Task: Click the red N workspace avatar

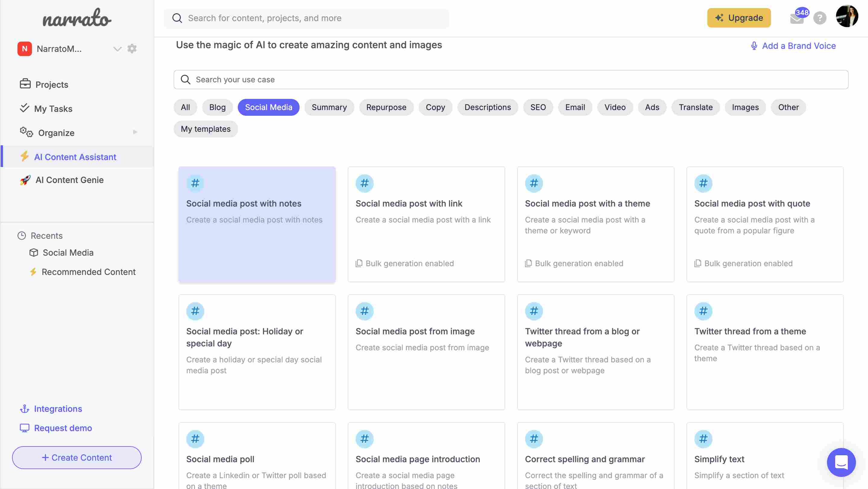Action: [25, 49]
